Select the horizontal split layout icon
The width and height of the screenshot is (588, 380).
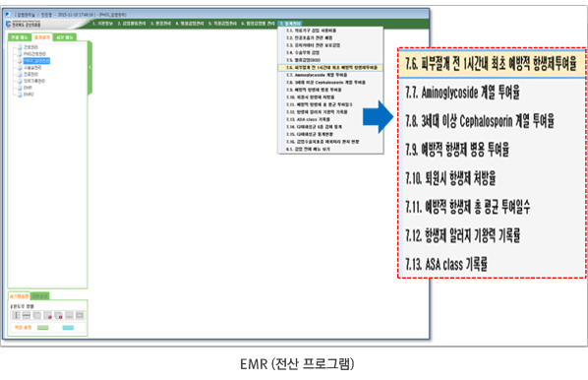tap(27, 315)
